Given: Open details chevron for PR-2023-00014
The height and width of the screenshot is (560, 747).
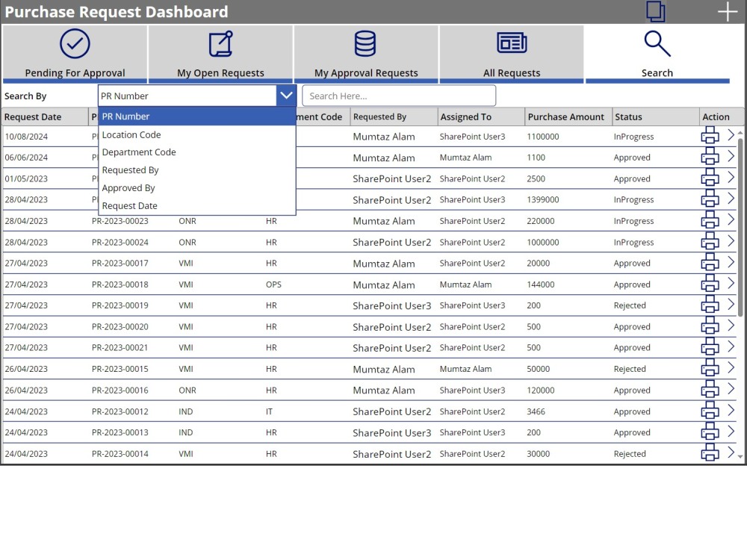Looking at the screenshot, I should click(x=731, y=452).
